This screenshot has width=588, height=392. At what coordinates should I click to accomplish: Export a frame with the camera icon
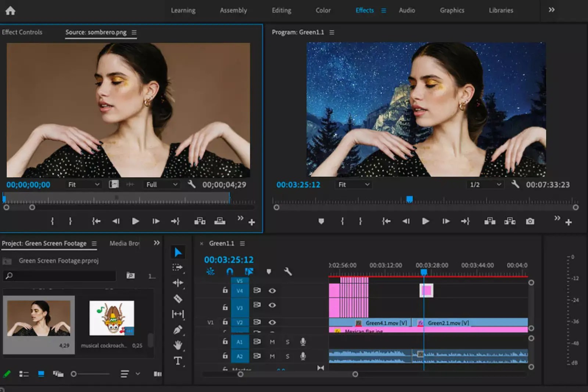click(x=530, y=221)
